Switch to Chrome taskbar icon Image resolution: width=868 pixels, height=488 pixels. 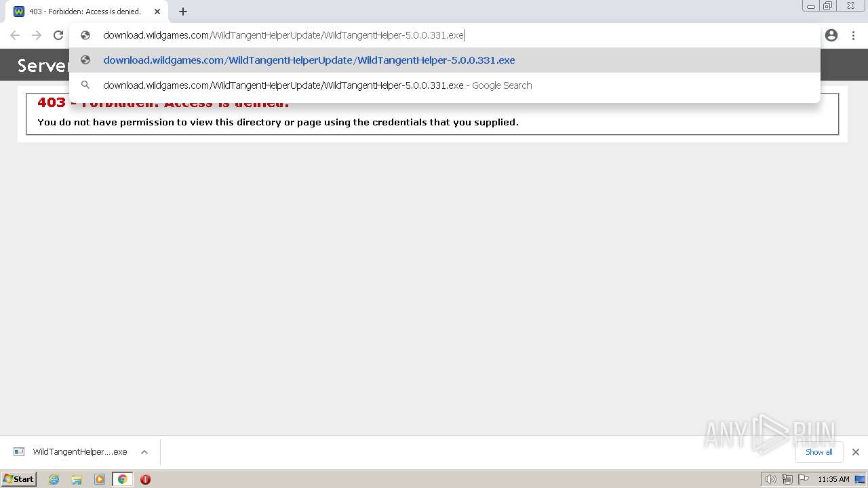tap(122, 479)
